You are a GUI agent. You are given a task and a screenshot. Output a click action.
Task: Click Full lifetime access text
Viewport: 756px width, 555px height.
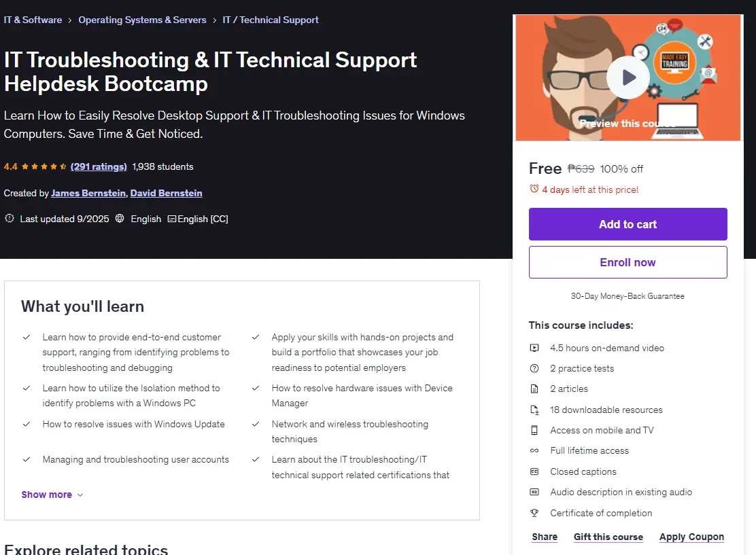coord(589,451)
